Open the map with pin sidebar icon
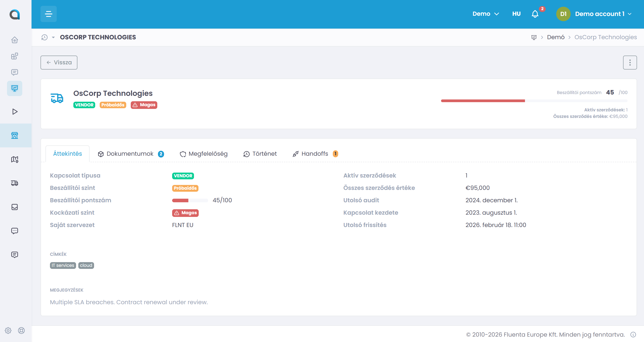 [14, 159]
